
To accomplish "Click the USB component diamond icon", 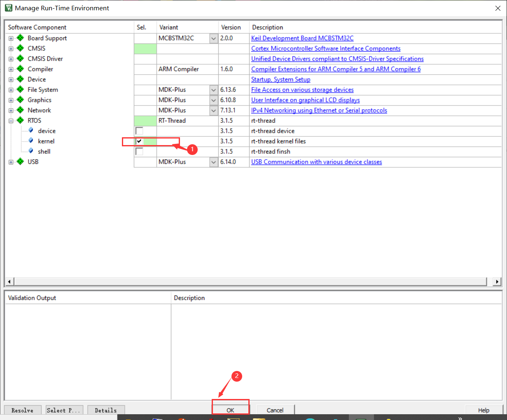I will pos(20,162).
